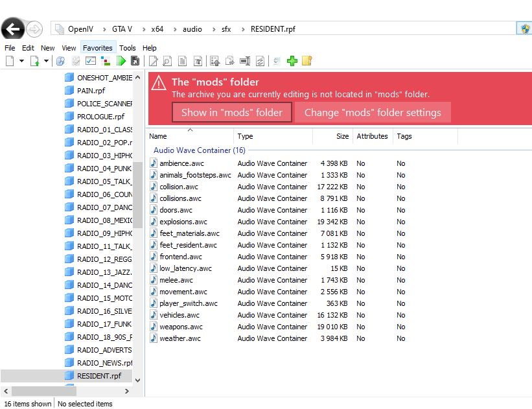Select the pencil Edit toolbar icon
Viewport: 532px width, 409px height.
pos(152,60)
